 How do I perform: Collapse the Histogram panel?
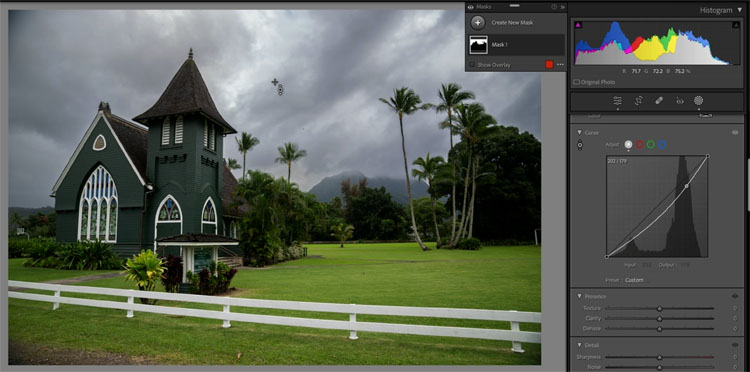(x=739, y=10)
